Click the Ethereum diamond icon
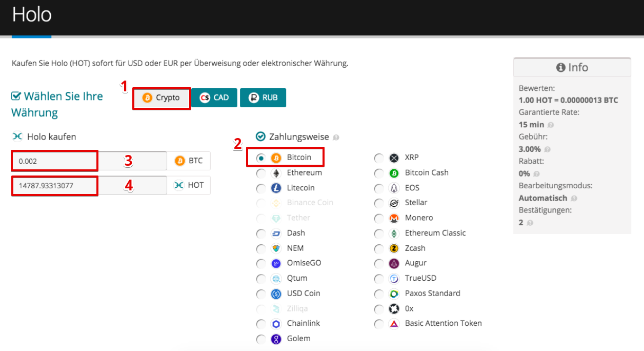The height and width of the screenshot is (351, 644). click(x=276, y=173)
